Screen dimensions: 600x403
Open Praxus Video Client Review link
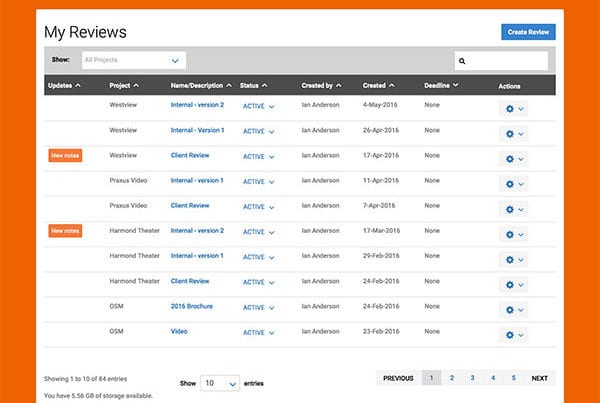click(x=190, y=206)
